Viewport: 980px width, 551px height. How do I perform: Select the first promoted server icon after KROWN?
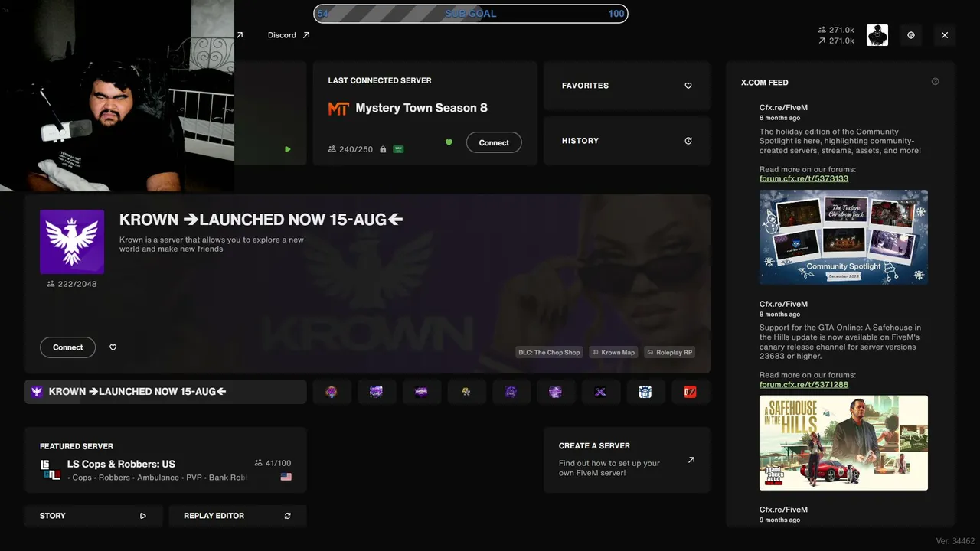coord(332,392)
